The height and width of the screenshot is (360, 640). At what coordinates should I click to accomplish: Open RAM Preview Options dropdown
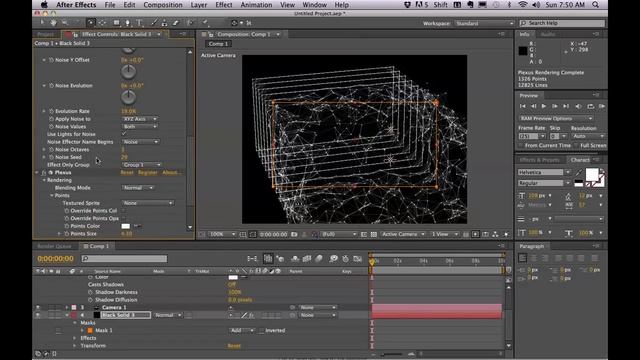click(x=556, y=118)
